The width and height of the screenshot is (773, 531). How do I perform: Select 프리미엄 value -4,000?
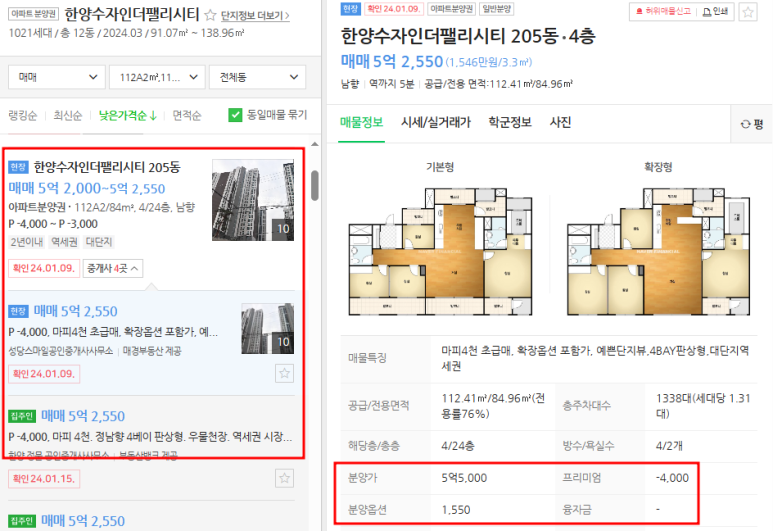672,478
